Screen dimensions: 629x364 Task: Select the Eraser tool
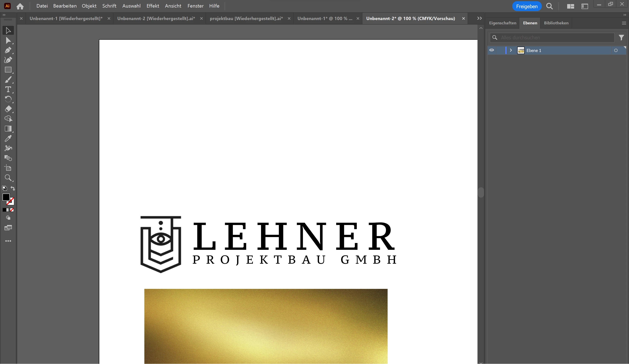point(8,109)
